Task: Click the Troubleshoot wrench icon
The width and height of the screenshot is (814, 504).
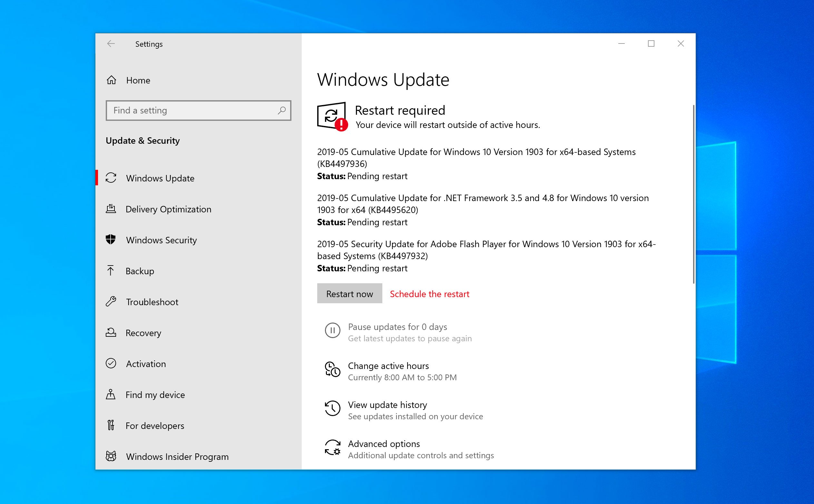Action: [111, 301]
